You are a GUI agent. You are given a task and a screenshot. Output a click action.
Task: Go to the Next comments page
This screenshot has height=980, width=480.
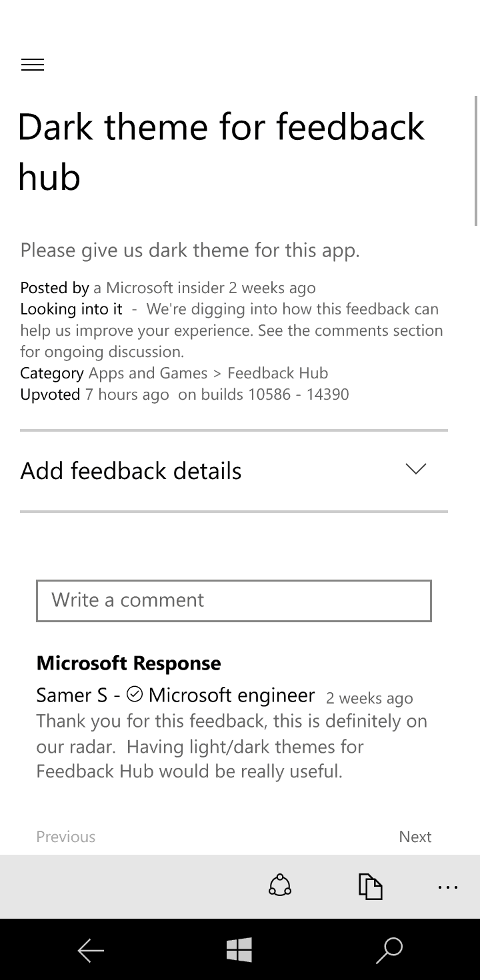(x=415, y=837)
